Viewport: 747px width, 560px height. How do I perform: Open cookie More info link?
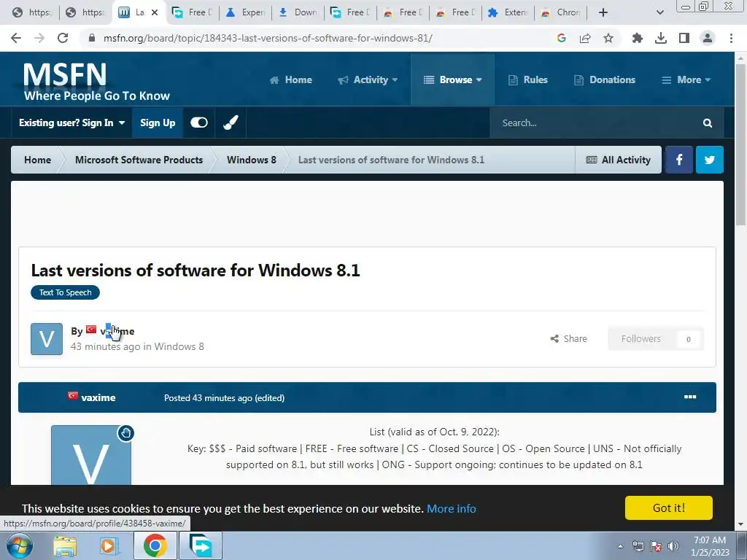(451, 508)
